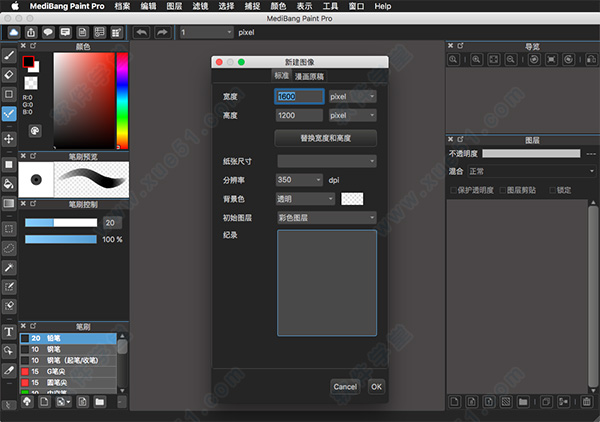Viewport: 600px width, 422px height.
Task: Select the rectangular Select tool
Action: pyautogui.click(x=9, y=229)
